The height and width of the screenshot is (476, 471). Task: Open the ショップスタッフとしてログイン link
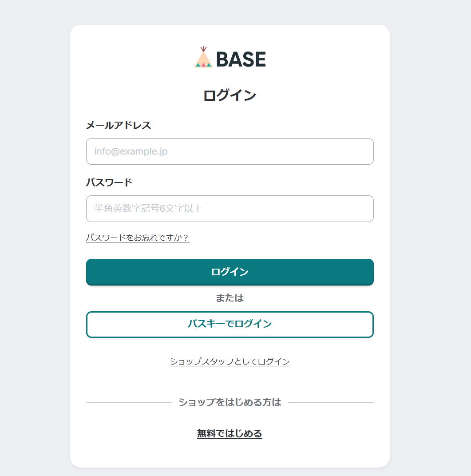230,361
